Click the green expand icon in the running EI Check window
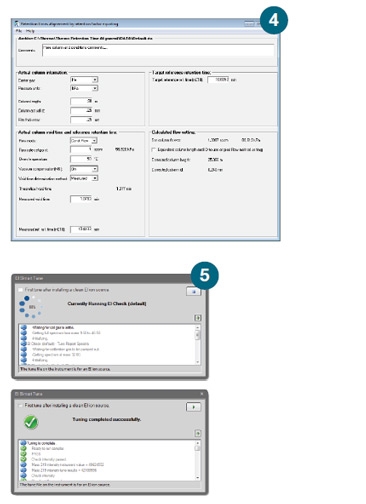This screenshot has width=366, height=504. tap(198, 318)
